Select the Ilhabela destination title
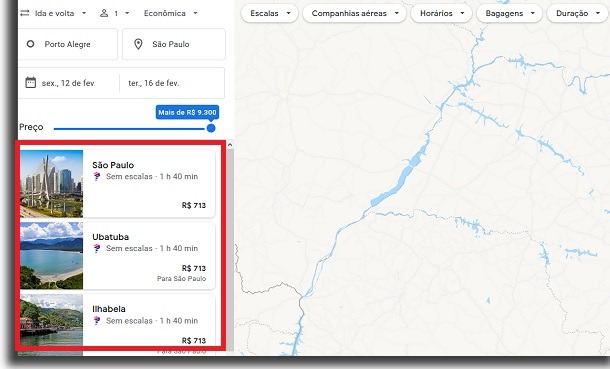 tap(109, 309)
